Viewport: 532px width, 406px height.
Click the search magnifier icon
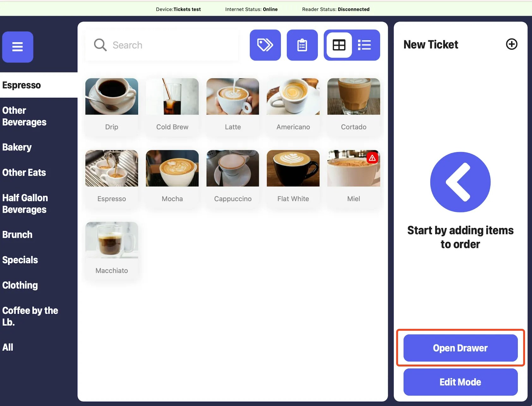click(x=100, y=45)
